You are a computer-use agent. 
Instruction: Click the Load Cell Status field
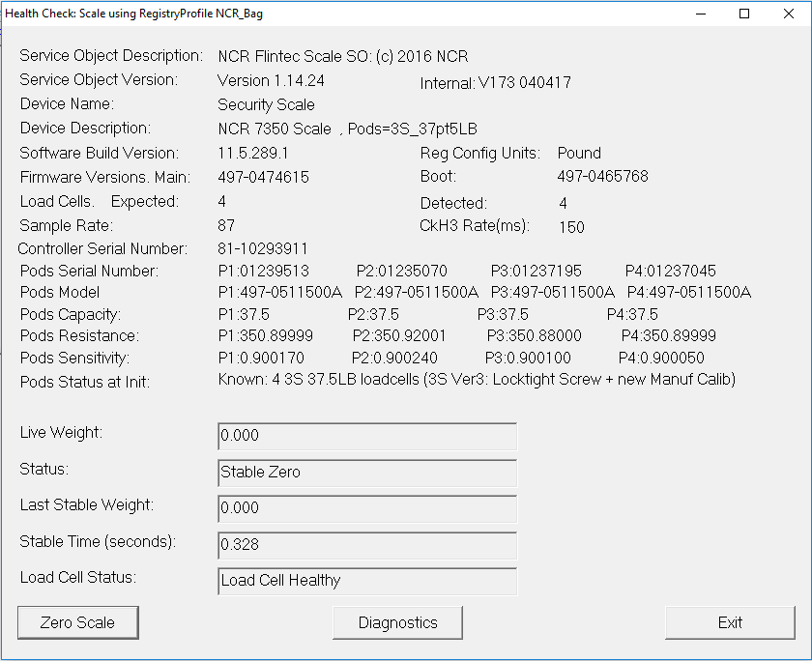coord(367,581)
